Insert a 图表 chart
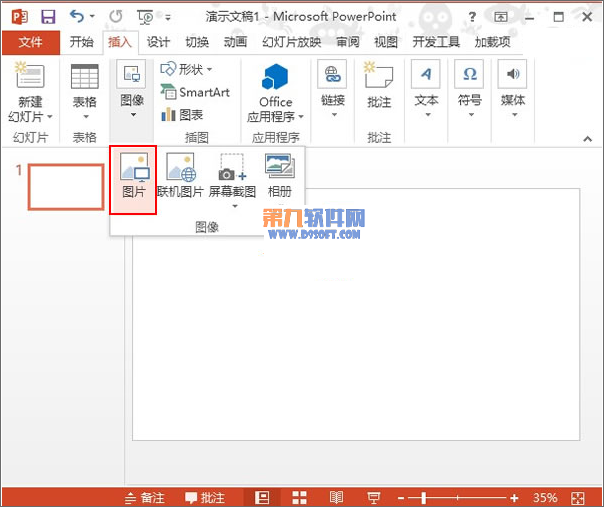 point(186,114)
